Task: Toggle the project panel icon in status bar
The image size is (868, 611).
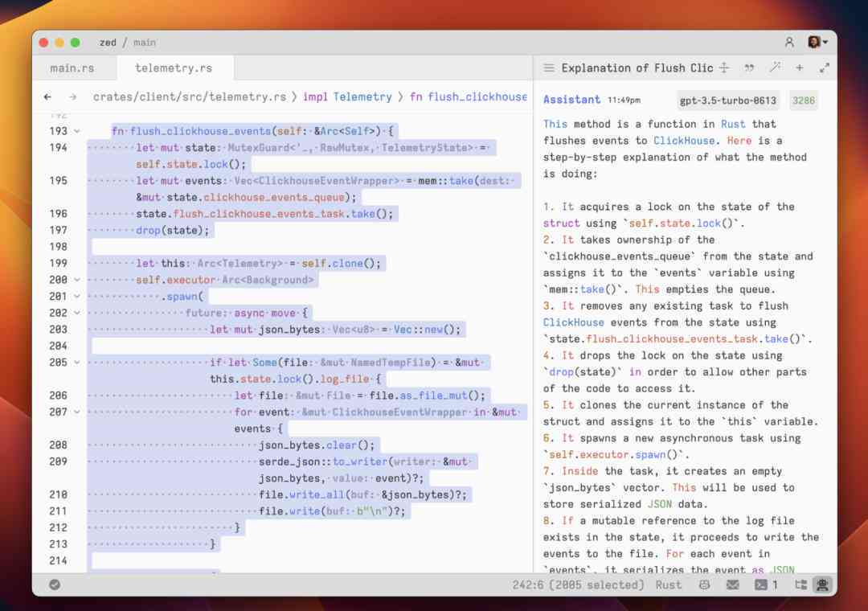Action: [801, 584]
